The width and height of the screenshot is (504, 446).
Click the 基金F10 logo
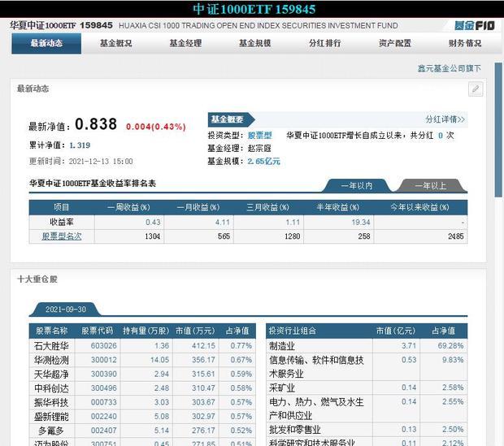(475, 26)
